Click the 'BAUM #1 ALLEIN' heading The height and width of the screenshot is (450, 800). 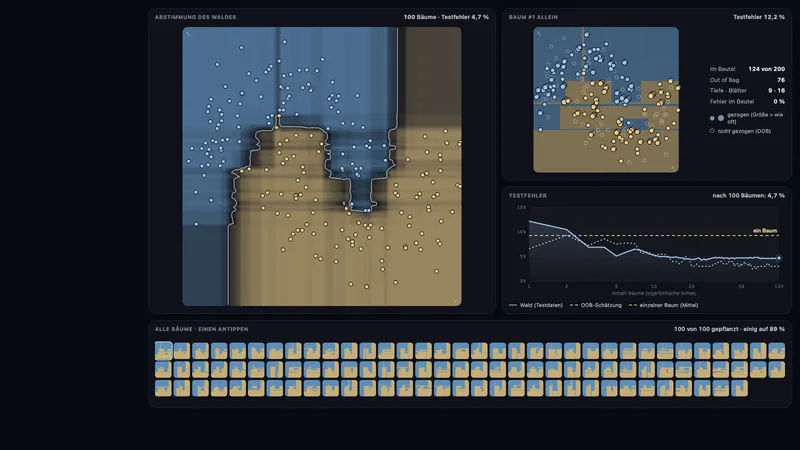pos(533,17)
